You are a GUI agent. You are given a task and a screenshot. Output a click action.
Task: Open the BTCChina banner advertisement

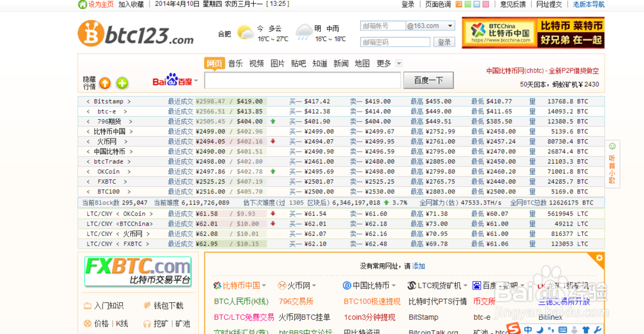(x=533, y=32)
